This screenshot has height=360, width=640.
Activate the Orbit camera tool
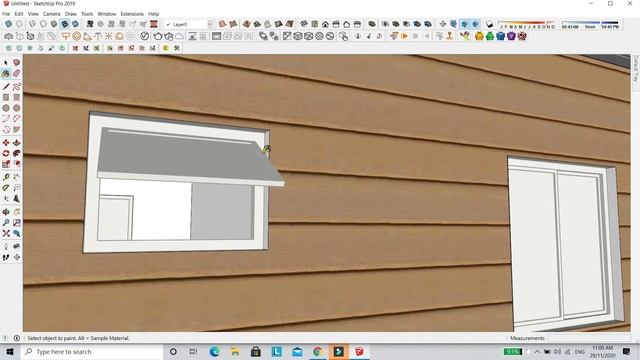pyautogui.click(x=6, y=212)
